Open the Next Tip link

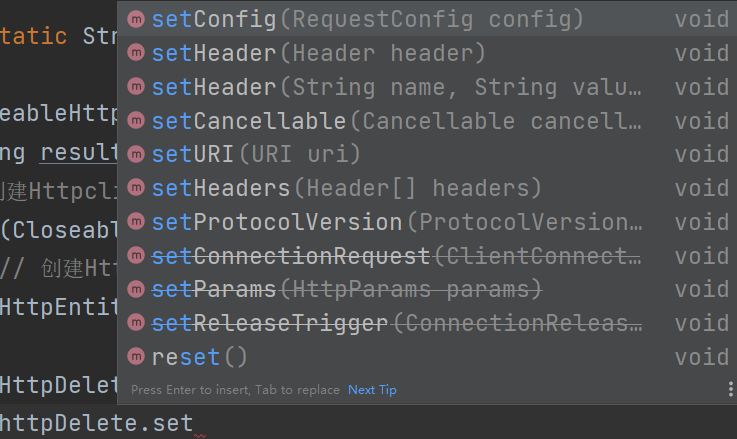(372, 390)
